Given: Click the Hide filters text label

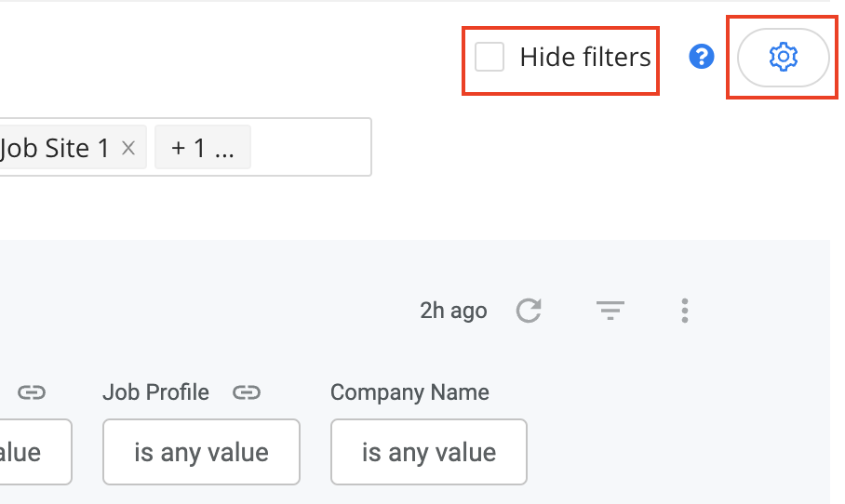Looking at the screenshot, I should pos(585,57).
